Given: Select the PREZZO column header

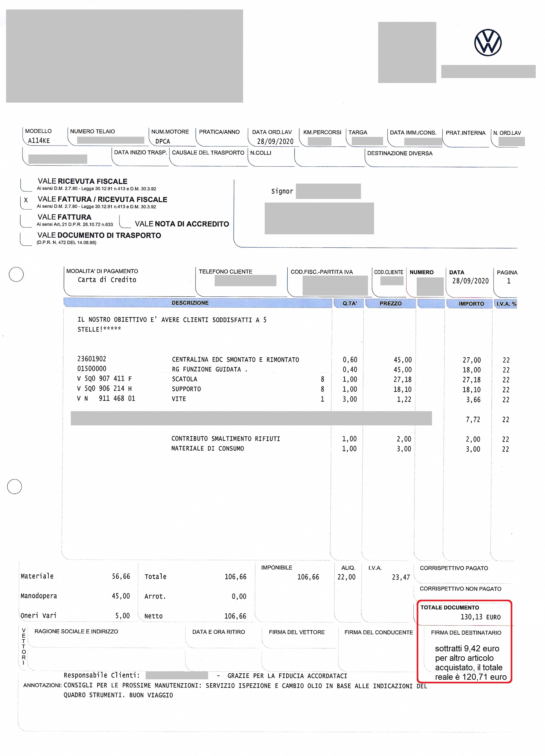Looking at the screenshot, I should 390,303.
